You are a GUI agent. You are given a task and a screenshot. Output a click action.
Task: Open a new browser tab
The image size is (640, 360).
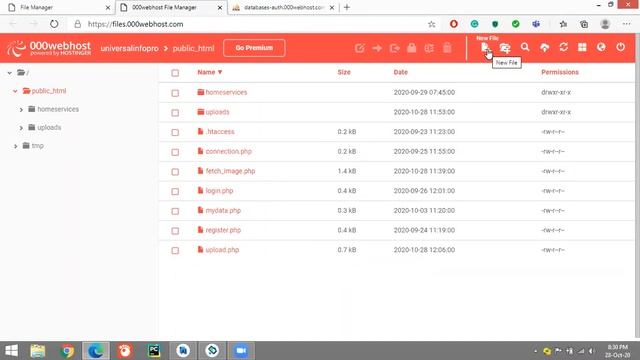click(347, 7)
